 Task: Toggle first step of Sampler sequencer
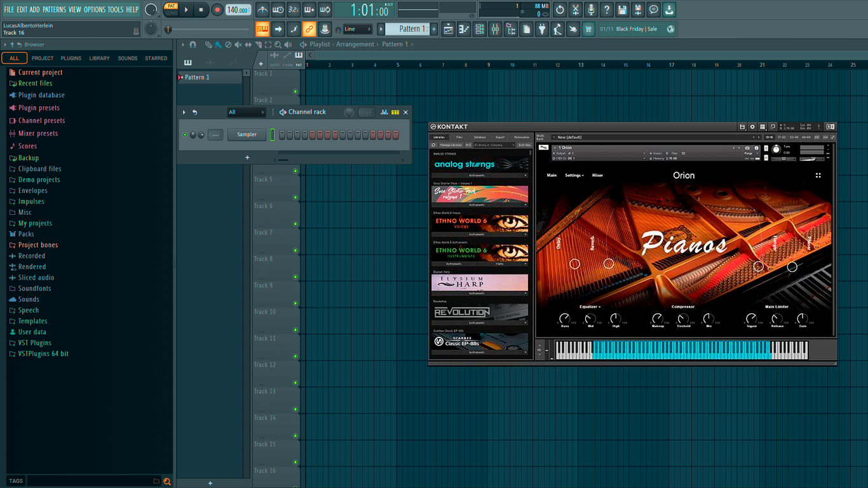tap(282, 135)
